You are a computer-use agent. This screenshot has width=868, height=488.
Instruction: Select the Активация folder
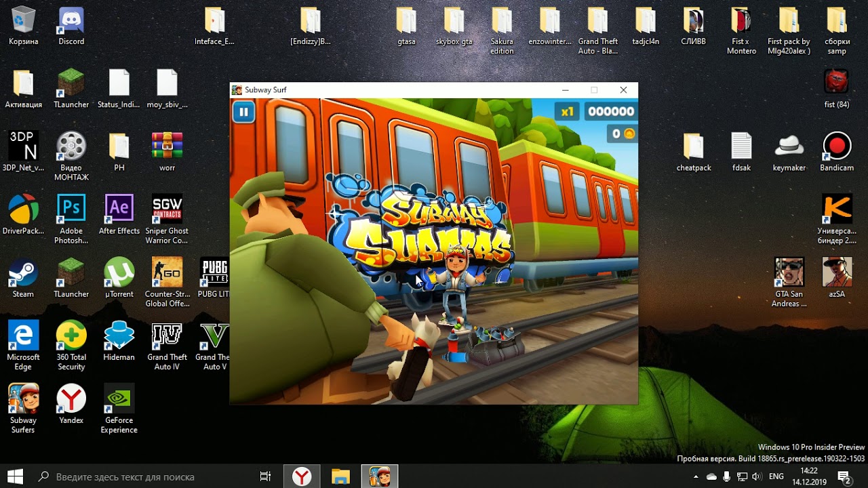(23, 89)
